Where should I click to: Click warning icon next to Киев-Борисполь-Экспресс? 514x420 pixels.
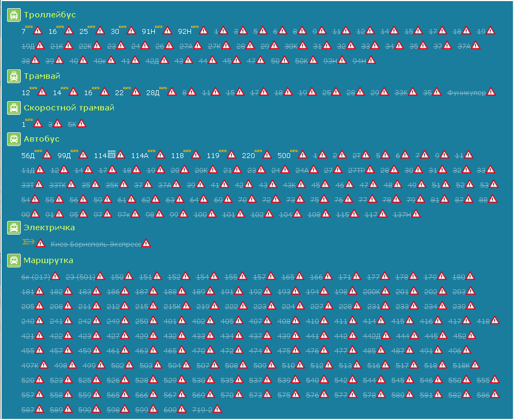pyautogui.click(x=146, y=243)
